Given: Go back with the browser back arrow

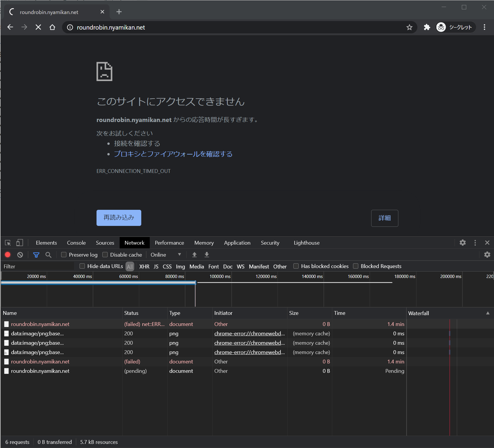Looking at the screenshot, I should 10,27.
